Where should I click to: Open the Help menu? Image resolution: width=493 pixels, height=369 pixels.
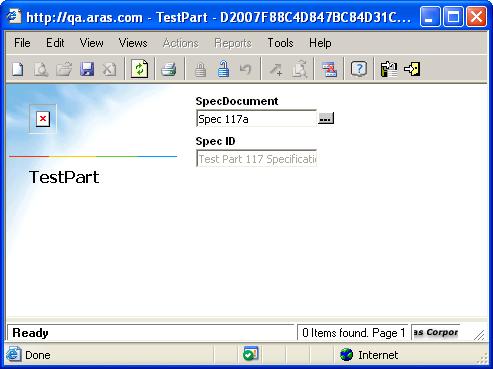pos(320,43)
